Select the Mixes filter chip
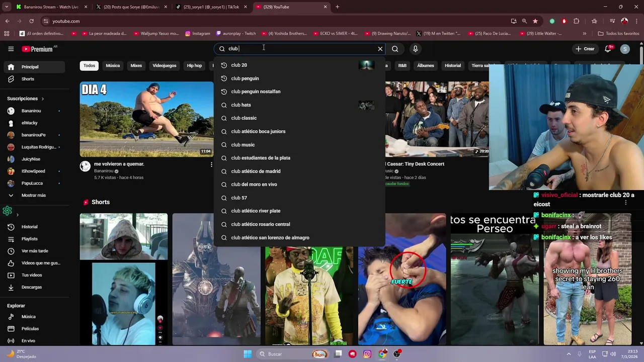The image size is (644, 362). [136, 65]
